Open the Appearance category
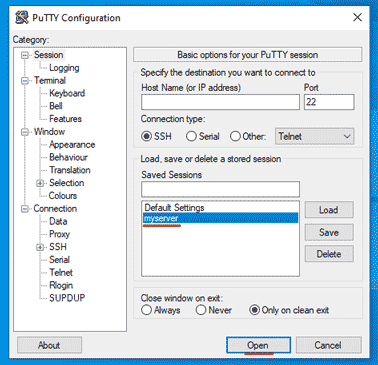This screenshot has height=365, width=378. 72,144
